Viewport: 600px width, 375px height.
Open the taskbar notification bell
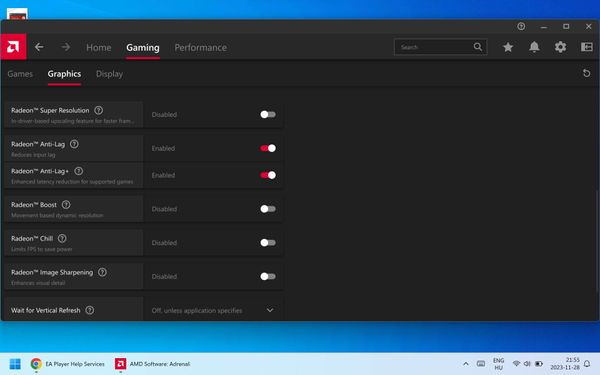pos(587,364)
